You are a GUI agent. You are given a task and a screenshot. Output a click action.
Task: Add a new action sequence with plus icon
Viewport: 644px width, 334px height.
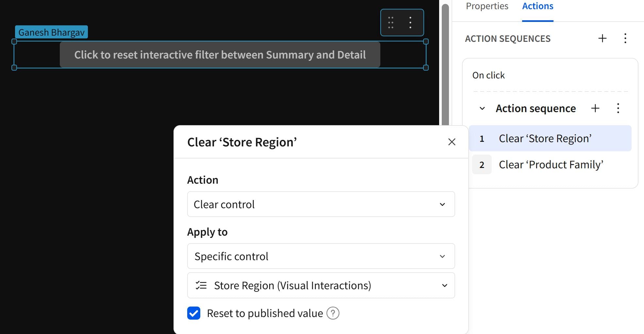(x=603, y=38)
